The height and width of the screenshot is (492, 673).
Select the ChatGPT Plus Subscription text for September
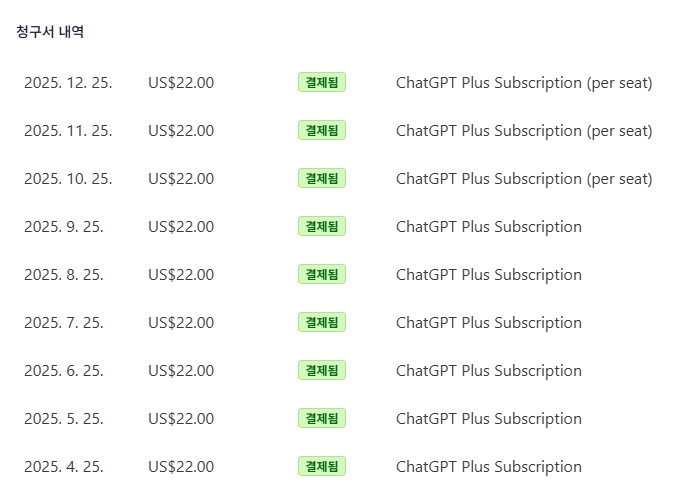[489, 227]
